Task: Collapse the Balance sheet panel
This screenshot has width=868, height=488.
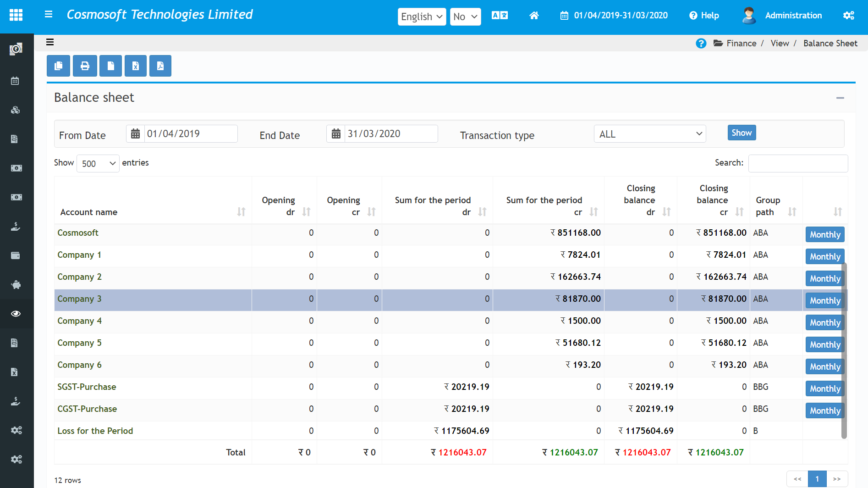Action: point(840,98)
